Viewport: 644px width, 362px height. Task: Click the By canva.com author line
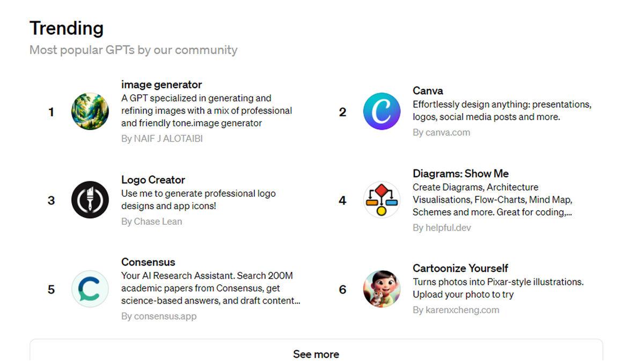[x=441, y=132]
